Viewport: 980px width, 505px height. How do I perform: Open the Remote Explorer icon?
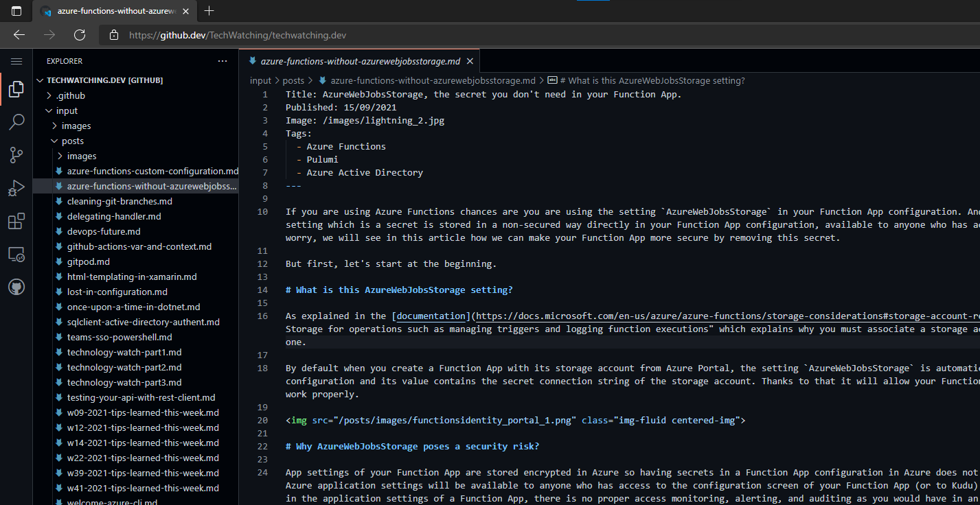[x=16, y=254]
